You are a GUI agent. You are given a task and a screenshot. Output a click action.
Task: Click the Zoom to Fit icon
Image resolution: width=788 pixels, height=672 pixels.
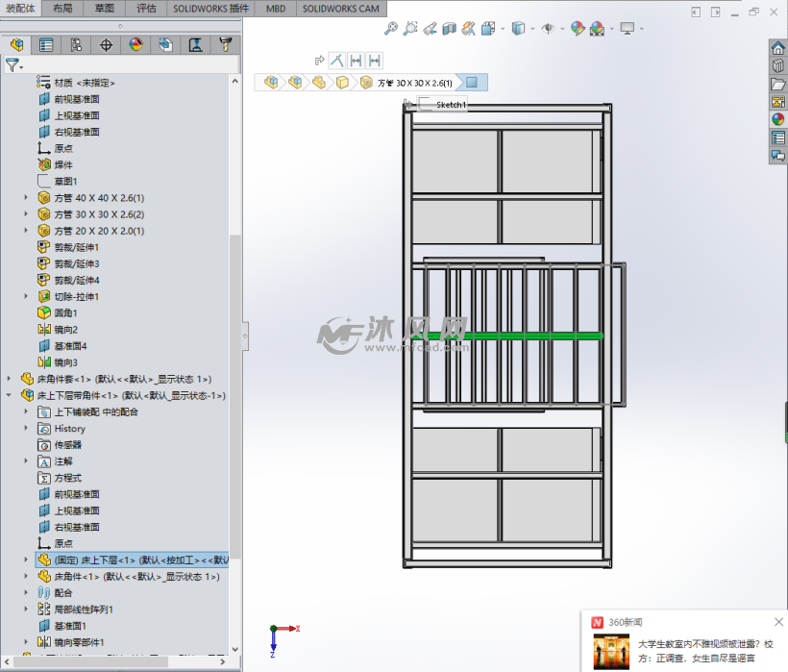[x=390, y=28]
